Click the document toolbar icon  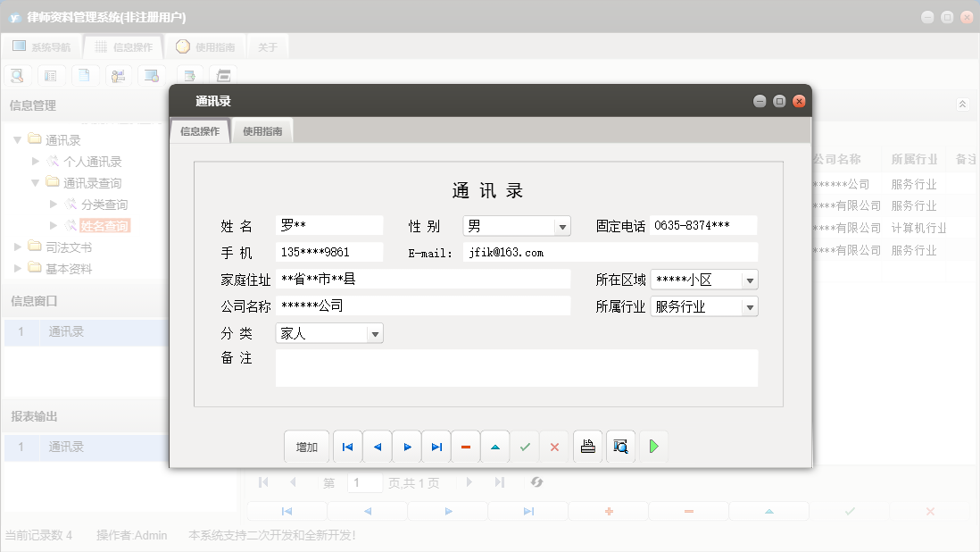click(x=85, y=75)
